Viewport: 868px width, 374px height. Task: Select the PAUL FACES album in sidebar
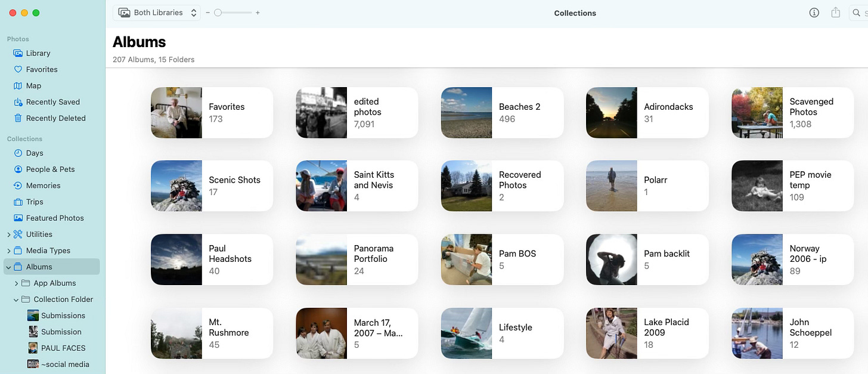(x=56, y=348)
